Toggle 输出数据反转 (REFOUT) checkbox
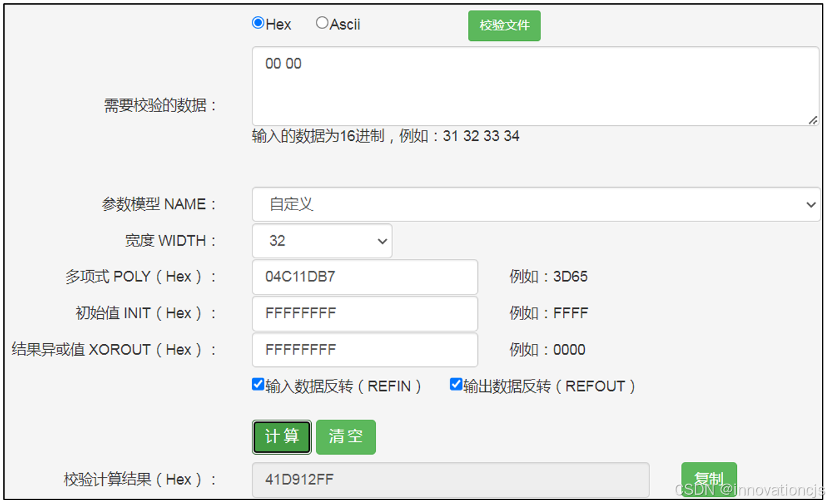Screen dimensions: 828x504 (456, 385)
